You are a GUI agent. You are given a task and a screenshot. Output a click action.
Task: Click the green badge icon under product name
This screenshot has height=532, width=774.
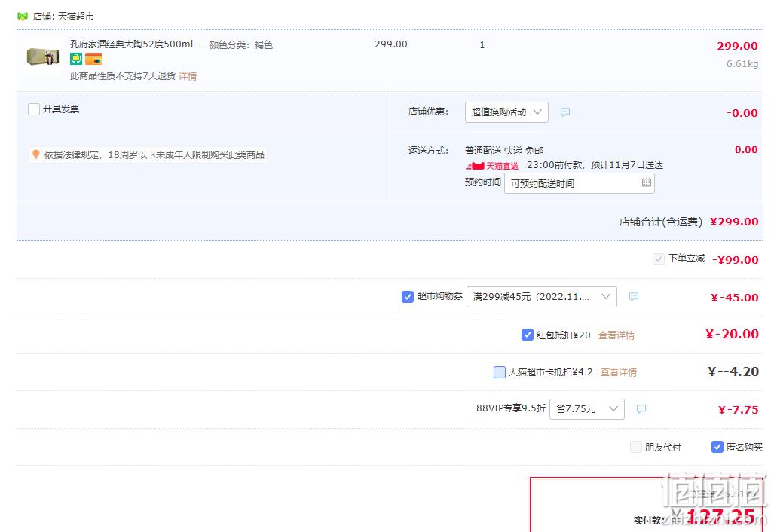coord(76,60)
